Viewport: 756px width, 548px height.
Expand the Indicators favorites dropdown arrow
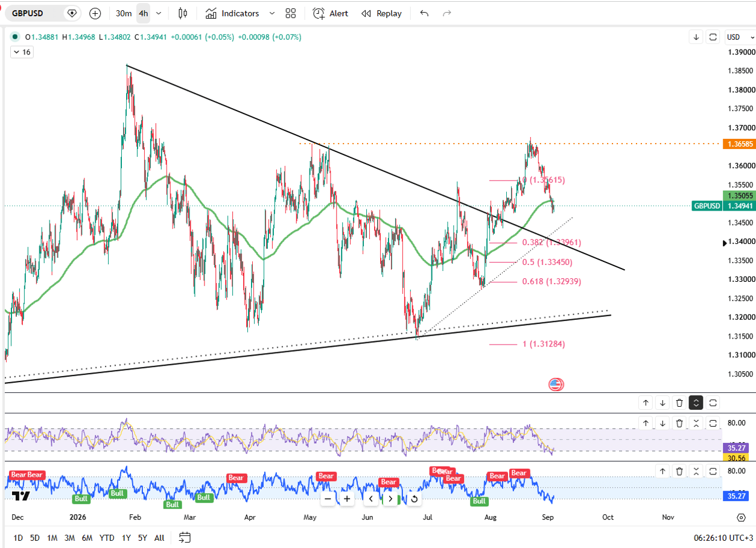[x=272, y=13]
